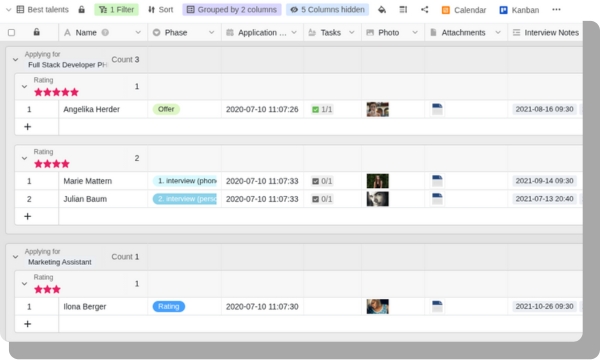Switch to the Kanban view
Viewport: 600px width, 360px height.
pos(519,10)
